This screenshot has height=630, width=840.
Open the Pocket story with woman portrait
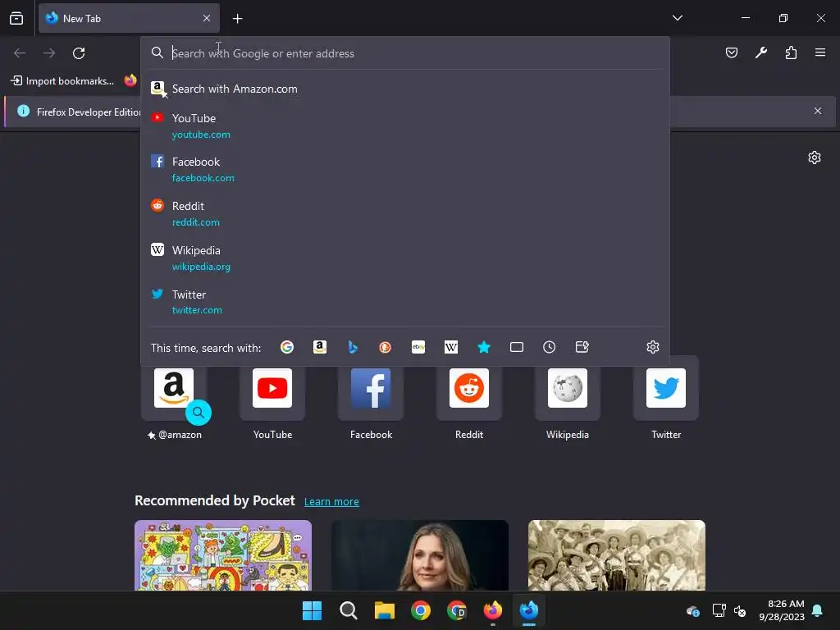pyautogui.click(x=420, y=555)
